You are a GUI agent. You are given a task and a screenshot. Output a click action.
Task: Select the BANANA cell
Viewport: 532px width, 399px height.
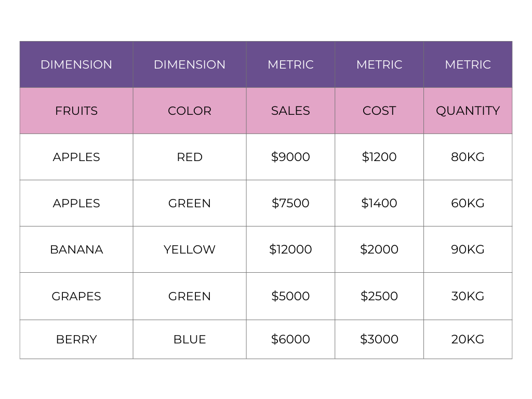pos(76,249)
